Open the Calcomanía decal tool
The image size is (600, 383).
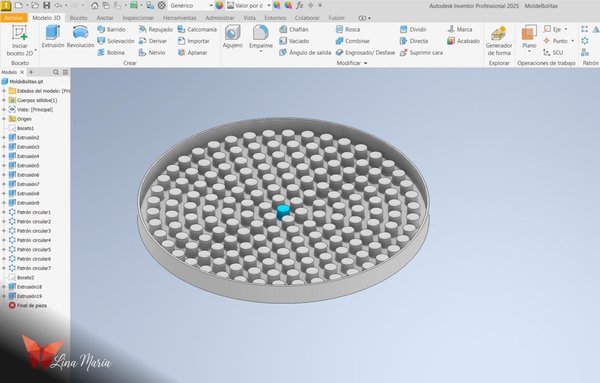coord(197,29)
